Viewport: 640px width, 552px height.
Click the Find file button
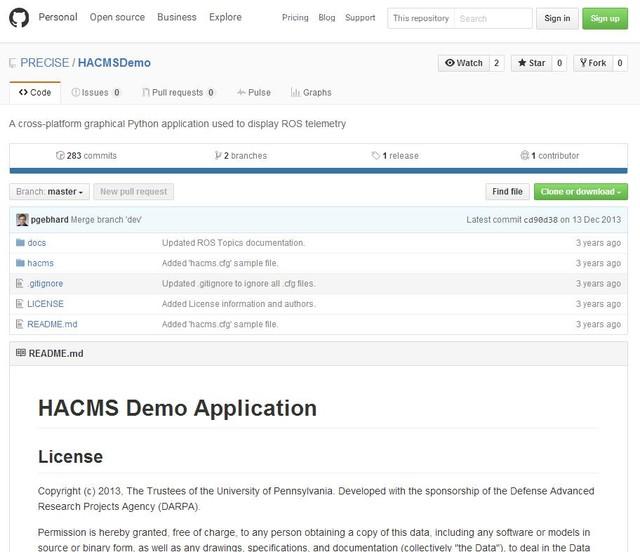507,191
